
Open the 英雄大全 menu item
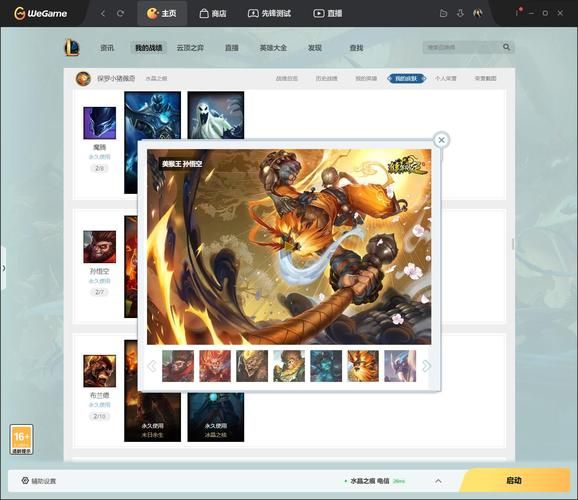click(273, 48)
